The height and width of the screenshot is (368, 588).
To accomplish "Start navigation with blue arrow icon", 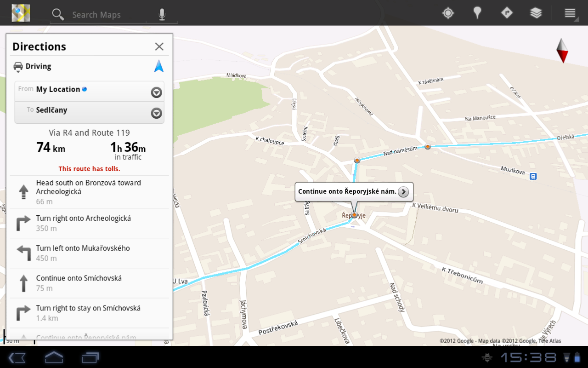I will point(159,66).
